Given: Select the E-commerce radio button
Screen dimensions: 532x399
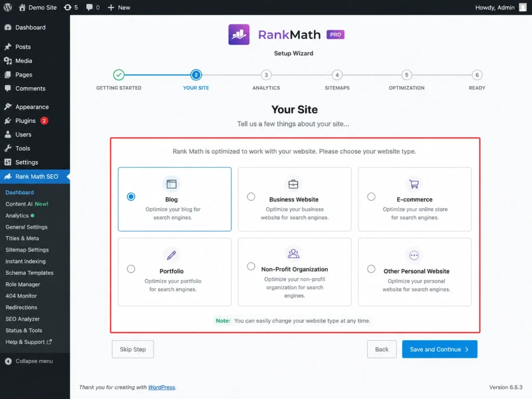Looking at the screenshot, I should click(371, 196).
